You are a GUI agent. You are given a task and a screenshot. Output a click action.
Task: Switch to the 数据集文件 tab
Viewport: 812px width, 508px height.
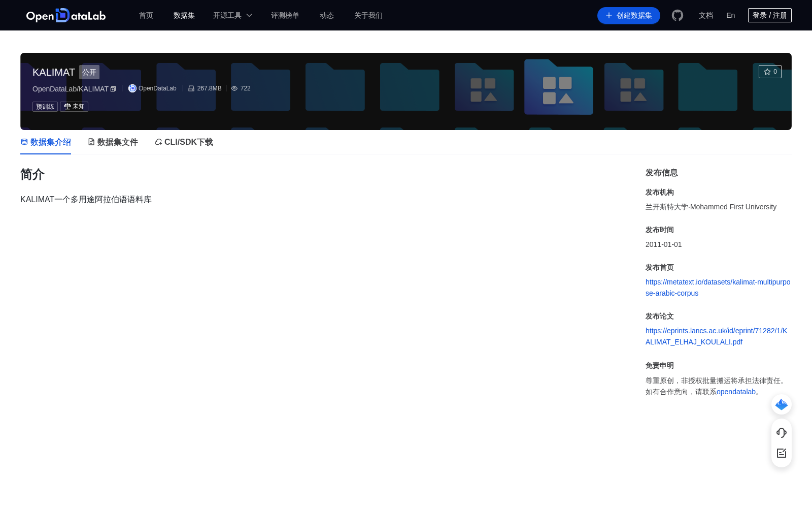tap(113, 142)
